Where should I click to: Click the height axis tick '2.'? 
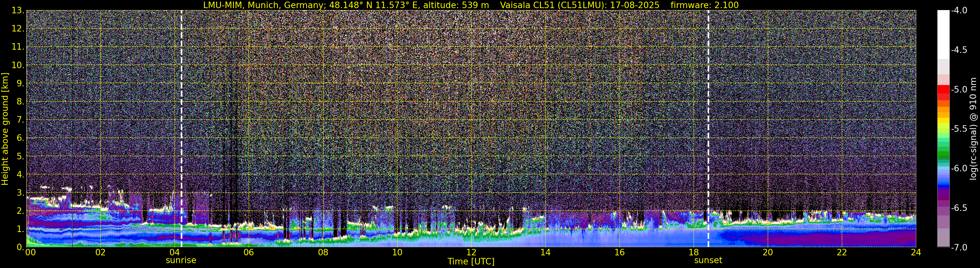point(20,211)
